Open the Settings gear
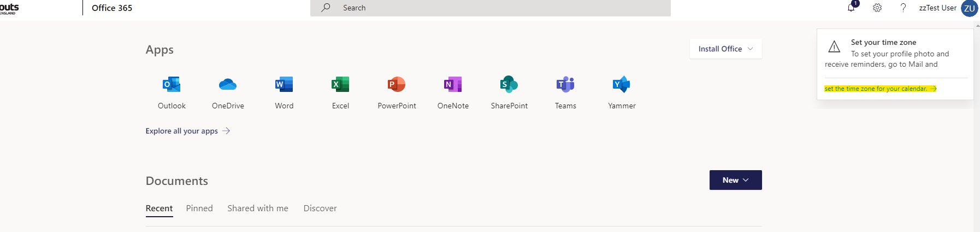The height and width of the screenshot is (232, 980). tap(877, 8)
